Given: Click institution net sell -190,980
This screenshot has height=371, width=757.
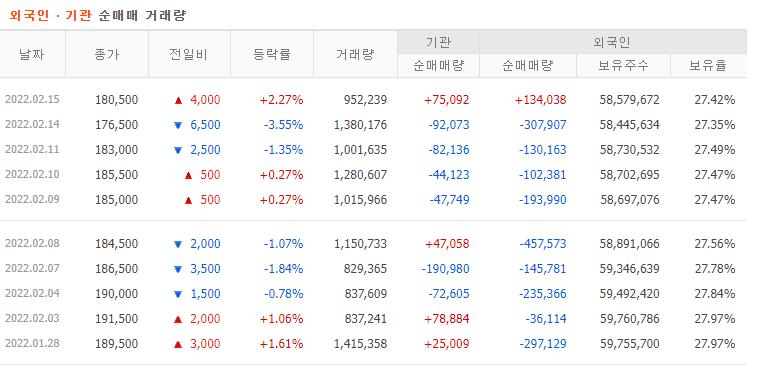Looking at the screenshot, I should [x=445, y=269].
